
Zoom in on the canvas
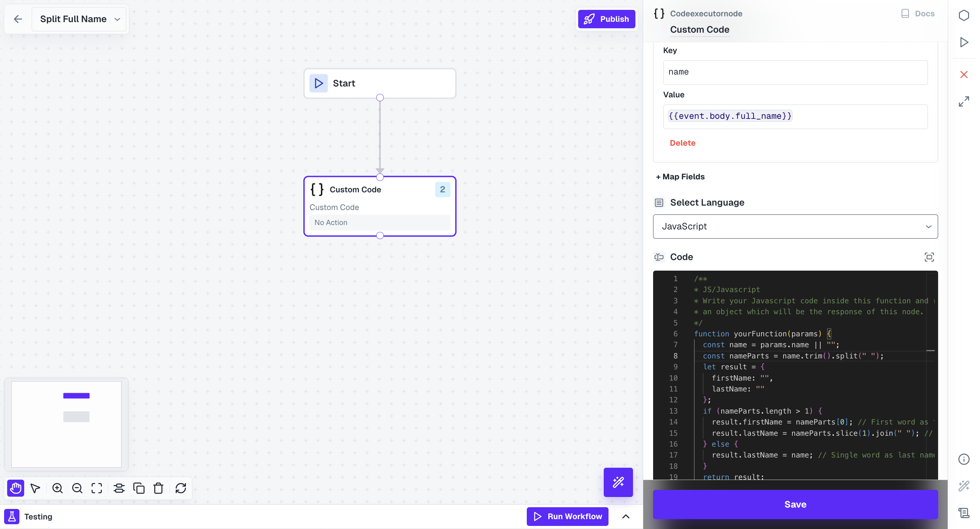tap(58, 488)
